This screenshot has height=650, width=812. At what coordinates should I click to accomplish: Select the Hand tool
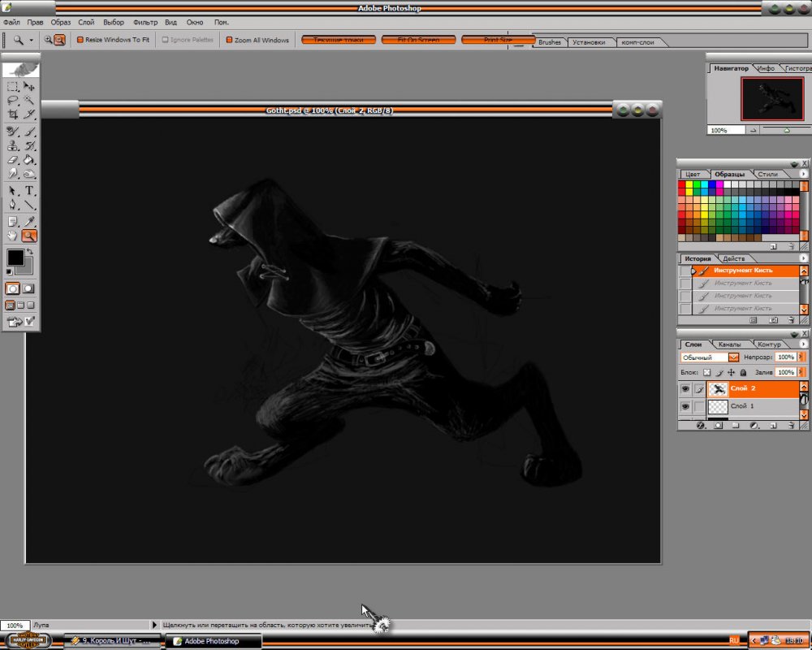click(x=13, y=236)
